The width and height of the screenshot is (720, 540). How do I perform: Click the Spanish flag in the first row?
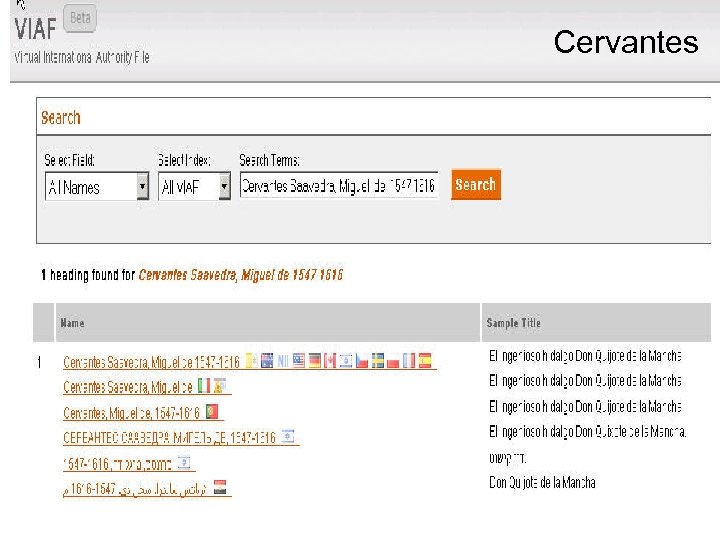(x=425, y=361)
